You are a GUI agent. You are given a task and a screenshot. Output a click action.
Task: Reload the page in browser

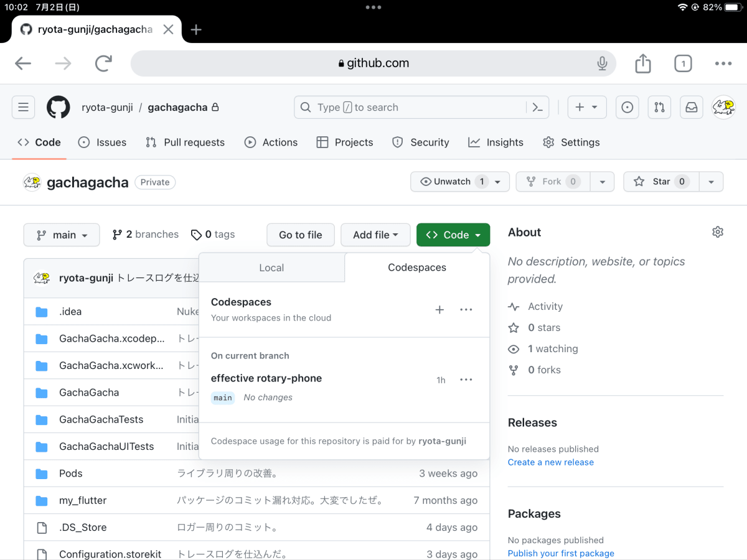[103, 63]
